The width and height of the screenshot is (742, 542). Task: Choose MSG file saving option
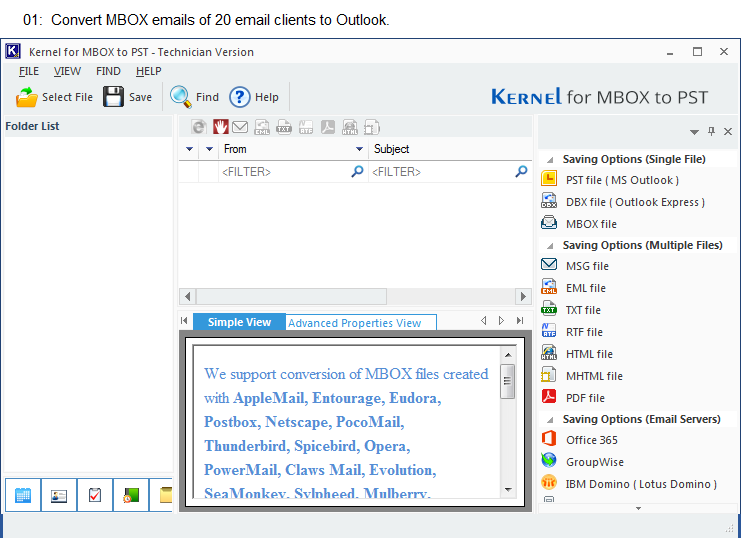(587, 266)
